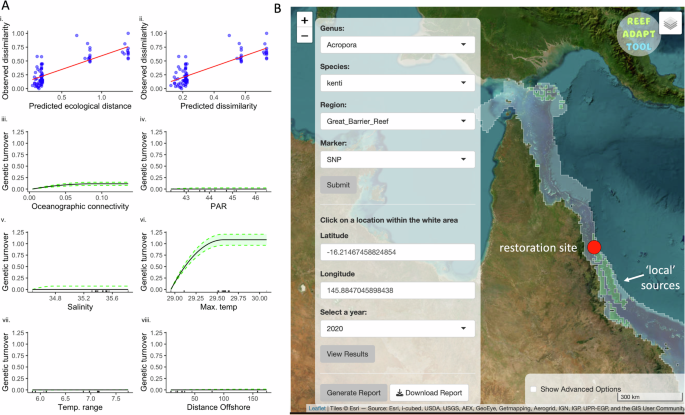Image resolution: width=685 pixels, height=415 pixels.
Task: Enable Show Advanced Options checkbox
Action: 533,389
